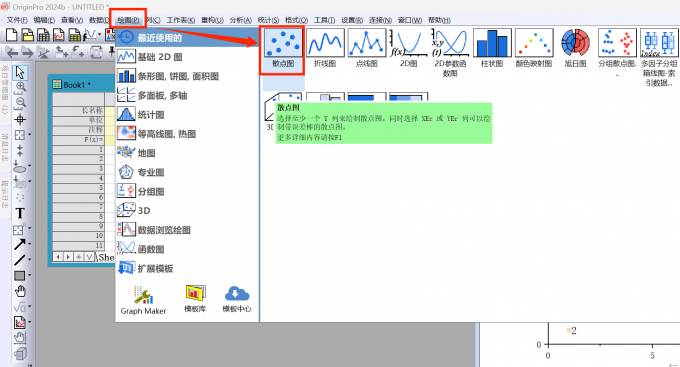Open the Arrow tool dropdown arrow
The height and width of the screenshot is (367, 680).
coord(29,244)
